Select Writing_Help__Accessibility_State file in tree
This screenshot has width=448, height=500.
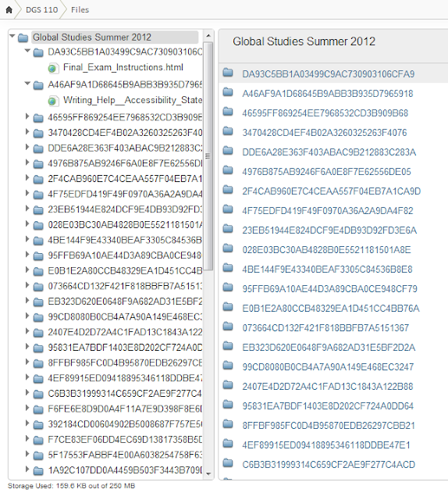pos(133,100)
